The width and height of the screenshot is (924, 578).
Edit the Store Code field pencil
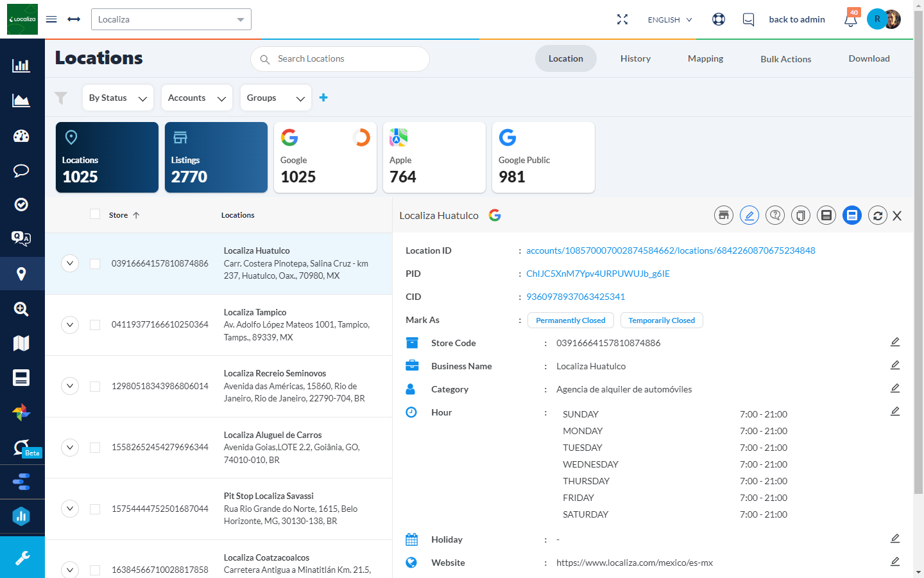(x=895, y=342)
